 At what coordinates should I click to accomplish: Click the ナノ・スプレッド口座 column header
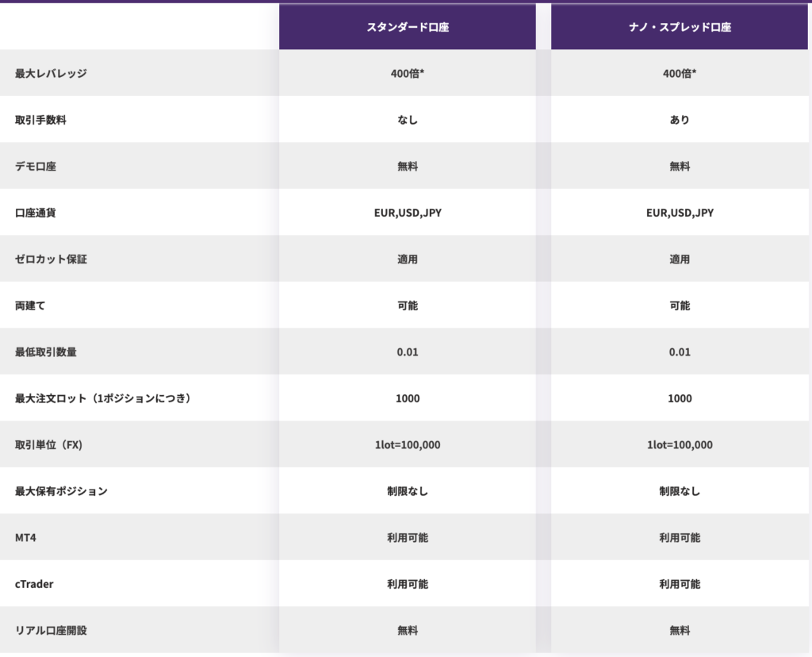click(680, 27)
